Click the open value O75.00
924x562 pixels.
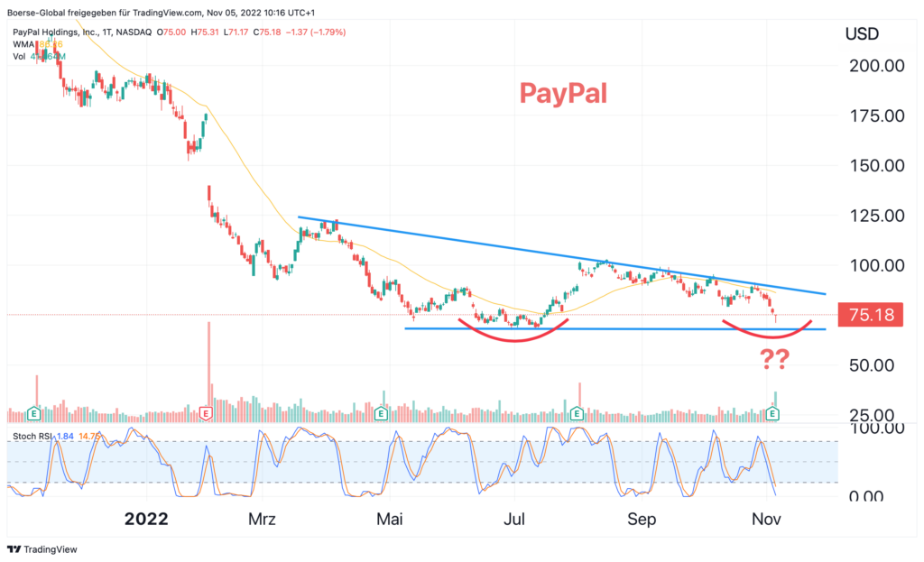171,32
